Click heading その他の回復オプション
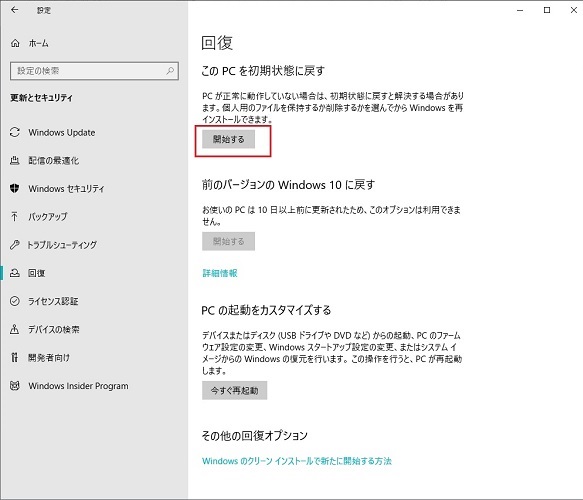Screen dimensions: 583x500 pos(255,435)
